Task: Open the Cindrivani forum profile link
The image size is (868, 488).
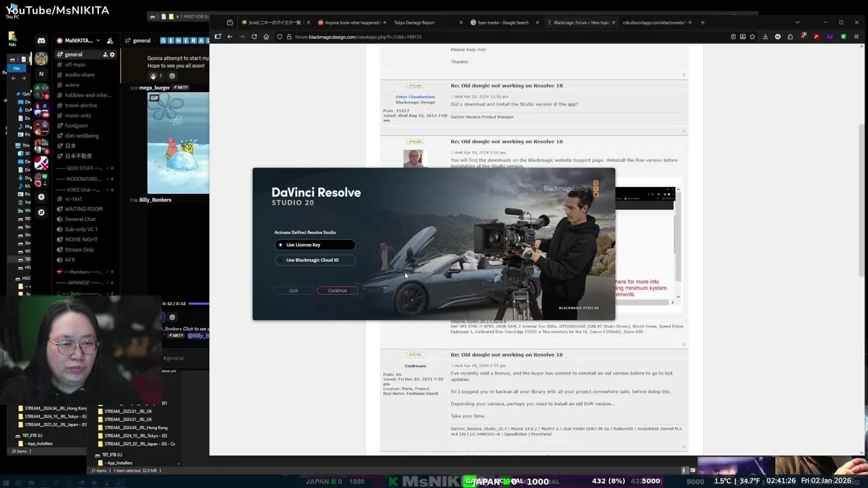Action: point(415,366)
